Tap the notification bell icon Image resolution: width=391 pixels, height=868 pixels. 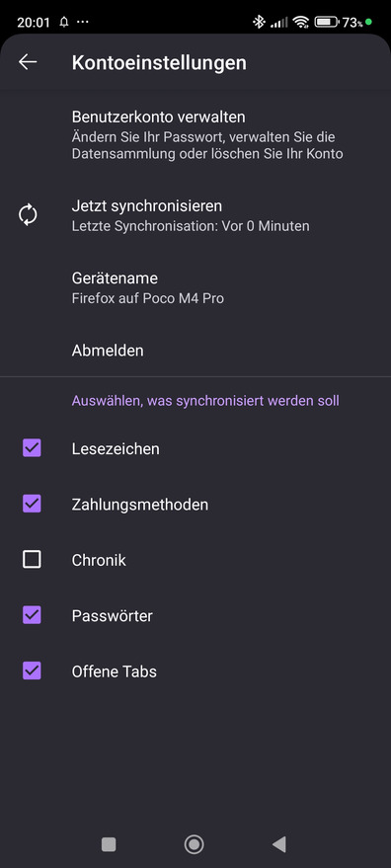point(64,22)
